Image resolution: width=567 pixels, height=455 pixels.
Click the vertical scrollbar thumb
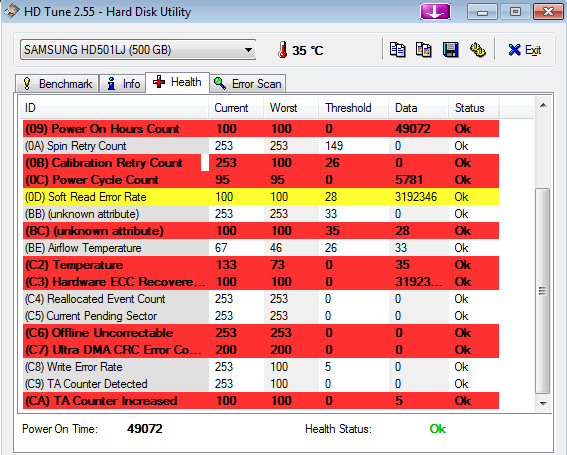click(542, 291)
